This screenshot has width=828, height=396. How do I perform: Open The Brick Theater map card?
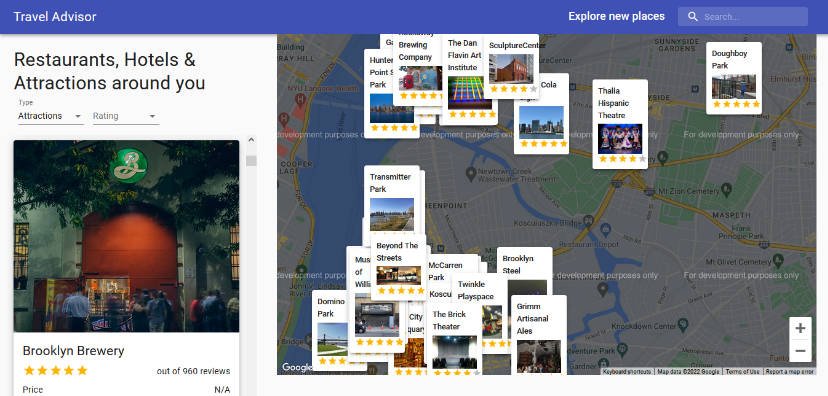click(454, 339)
